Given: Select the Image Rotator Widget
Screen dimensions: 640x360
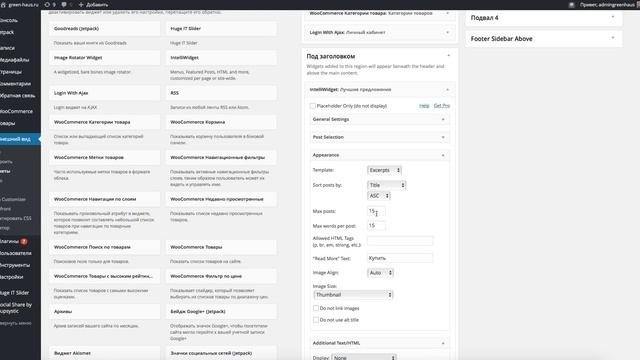Looking at the screenshot, I should [x=104, y=58].
